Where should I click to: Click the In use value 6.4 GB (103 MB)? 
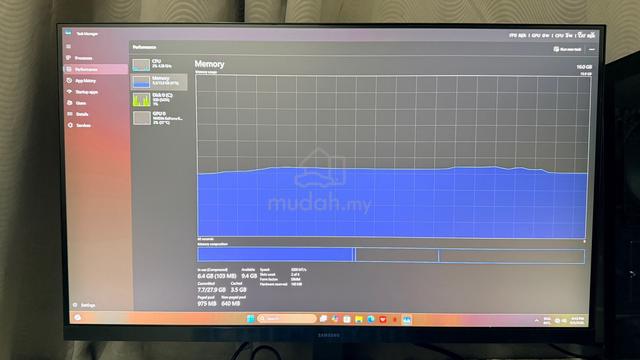click(217, 276)
